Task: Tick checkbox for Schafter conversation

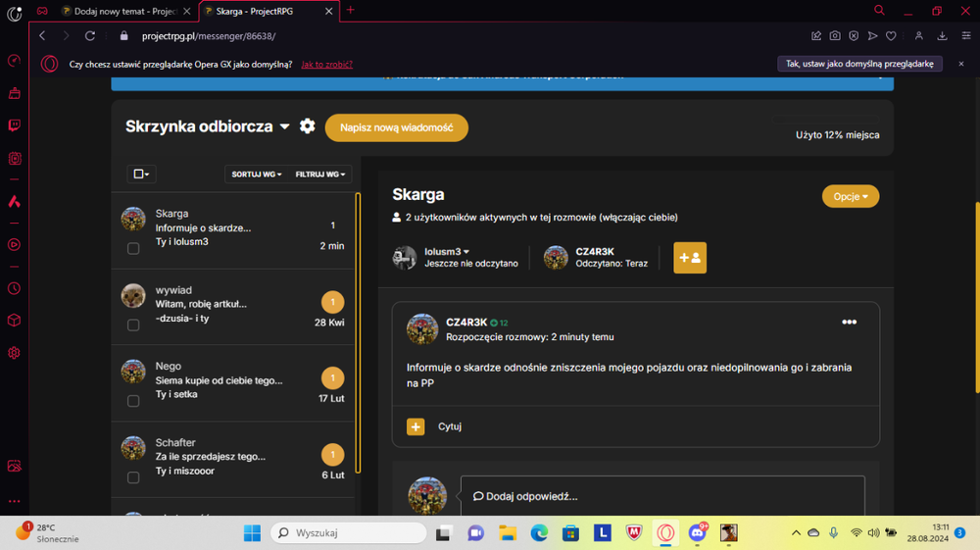Action: point(133,477)
